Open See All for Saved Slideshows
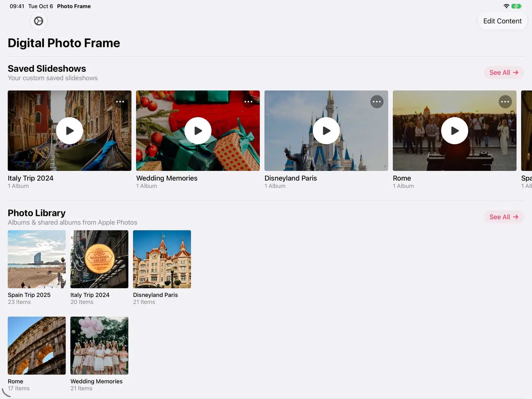 click(504, 72)
